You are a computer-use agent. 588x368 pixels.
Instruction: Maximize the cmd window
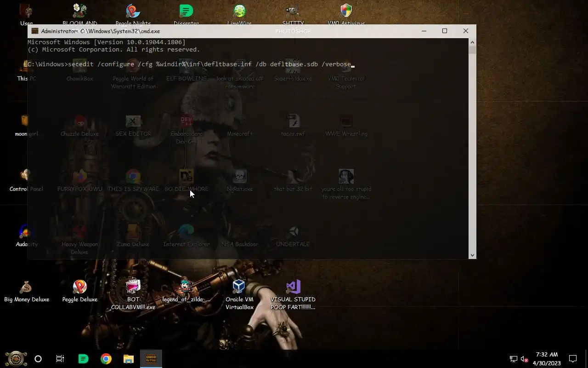click(445, 31)
